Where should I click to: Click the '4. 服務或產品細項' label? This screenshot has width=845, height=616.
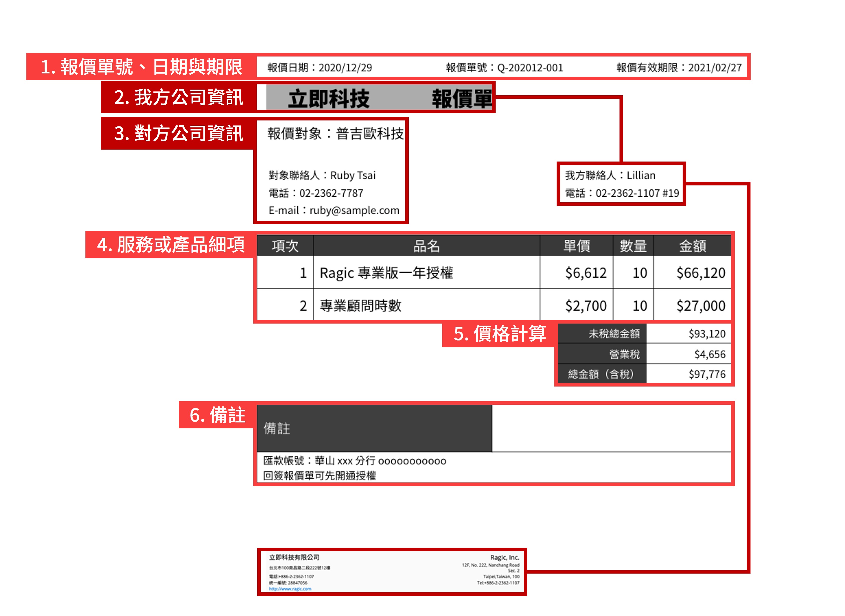click(x=171, y=245)
